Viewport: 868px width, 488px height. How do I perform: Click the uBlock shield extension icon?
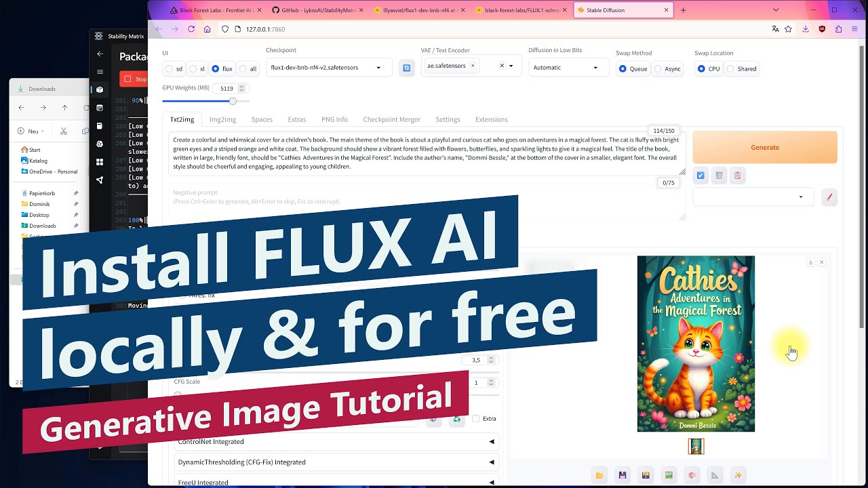[822, 29]
